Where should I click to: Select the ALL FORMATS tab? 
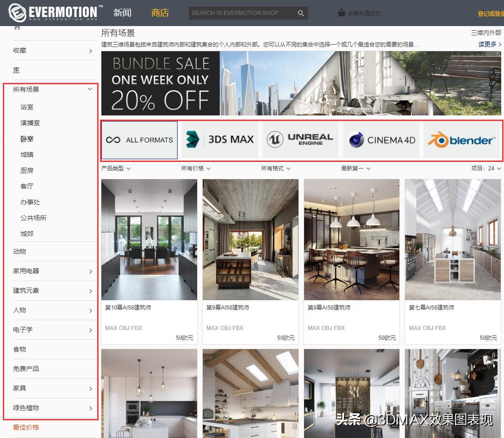pyautogui.click(x=139, y=140)
